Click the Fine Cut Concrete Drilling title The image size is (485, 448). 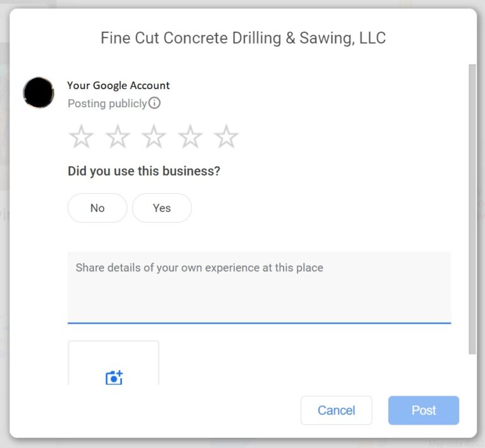pos(243,38)
